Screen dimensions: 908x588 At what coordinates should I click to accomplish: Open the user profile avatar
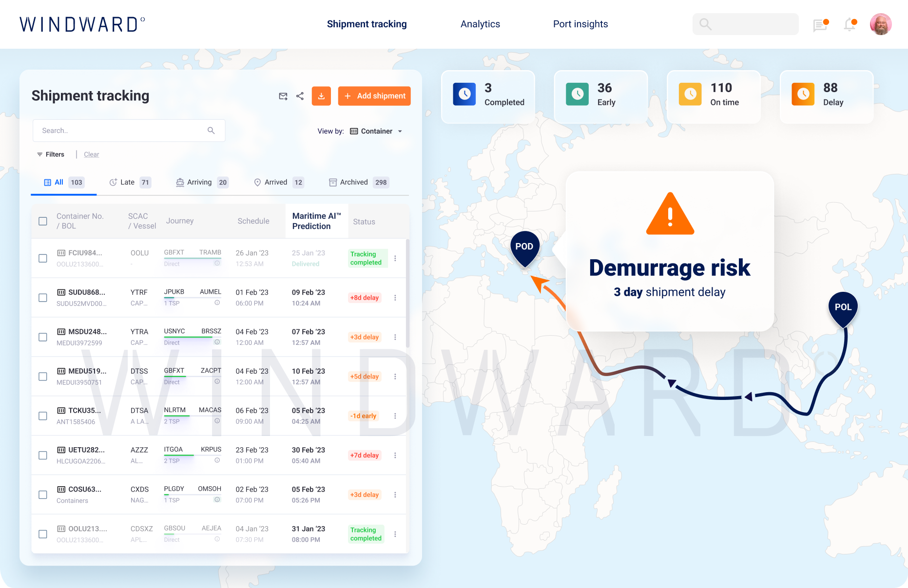pyautogui.click(x=881, y=24)
